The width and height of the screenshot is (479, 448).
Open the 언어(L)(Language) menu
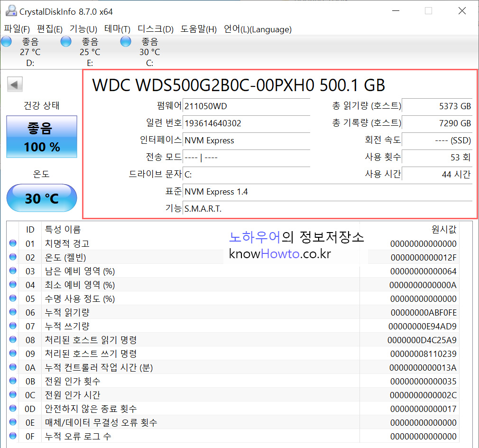[x=258, y=29]
